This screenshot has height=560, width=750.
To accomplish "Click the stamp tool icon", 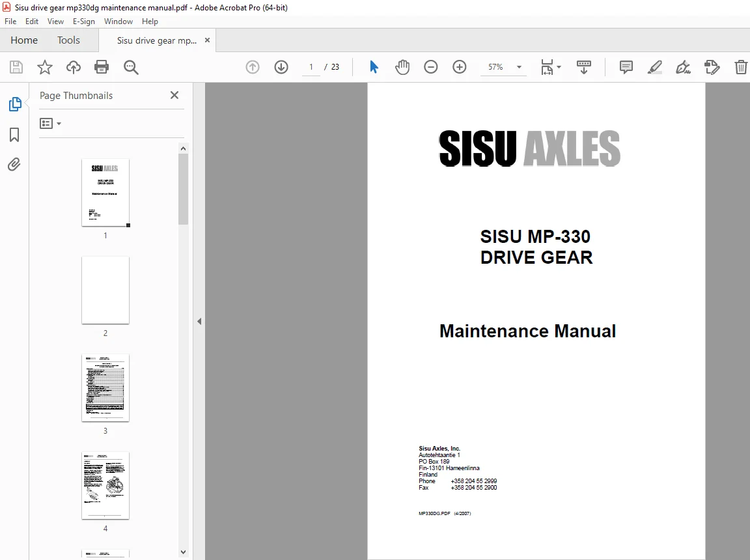I will pyautogui.click(x=712, y=67).
